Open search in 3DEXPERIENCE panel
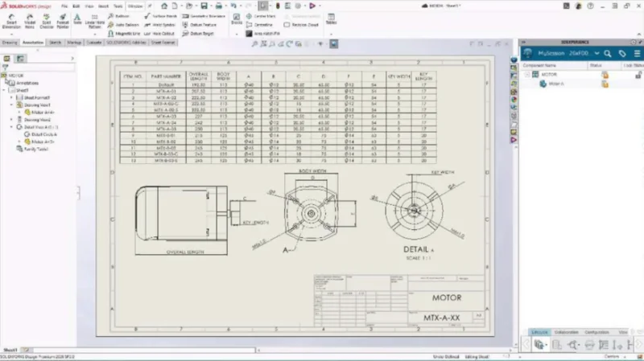Viewport: 644px width, 361px height. [x=608, y=54]
